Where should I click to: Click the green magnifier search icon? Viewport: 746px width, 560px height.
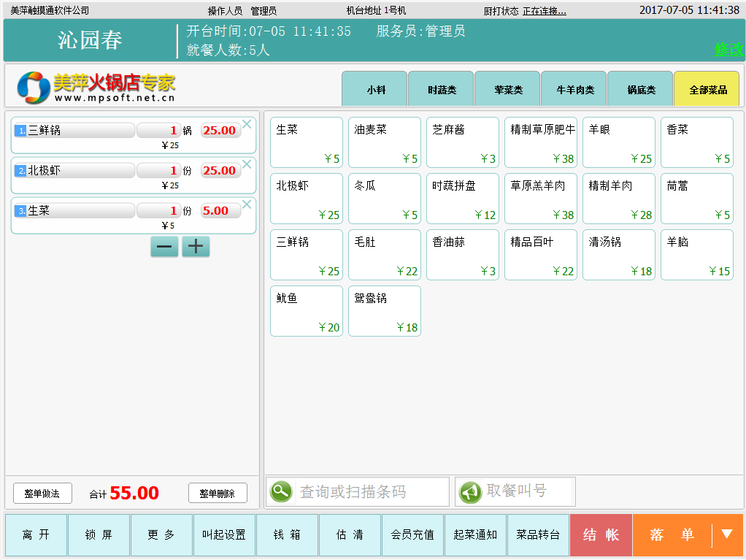281,491
